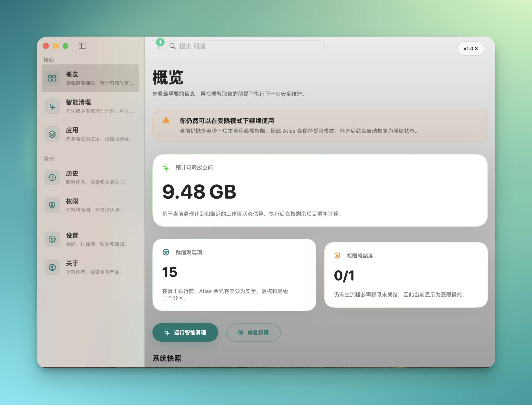Screen dimensions: 532x405
Task: Open 权限 shield icon in sidebar
Action: tap(52, 205)
